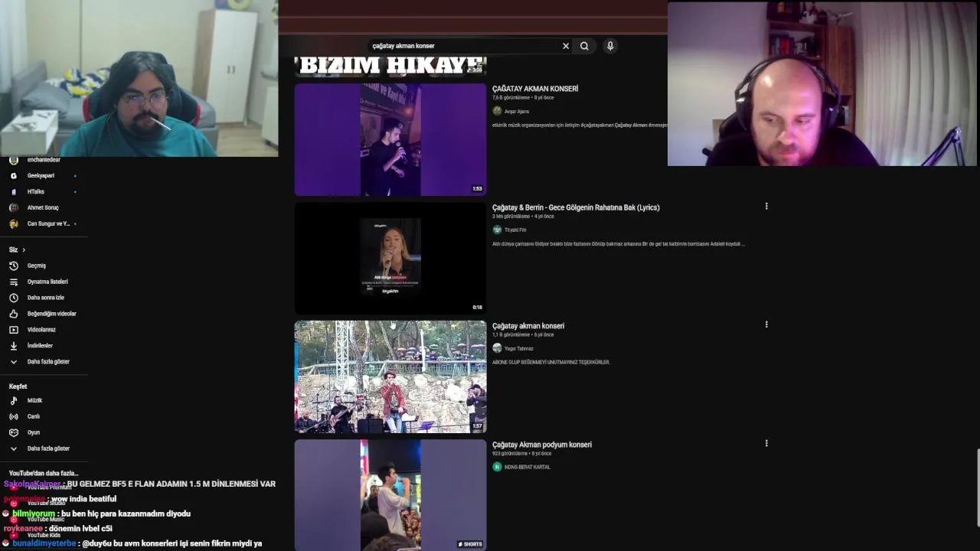Click the HTalks channel avatar in subscriptions
Image resolution: width=980 pixels, height=551 pixels.
[13, 191]
